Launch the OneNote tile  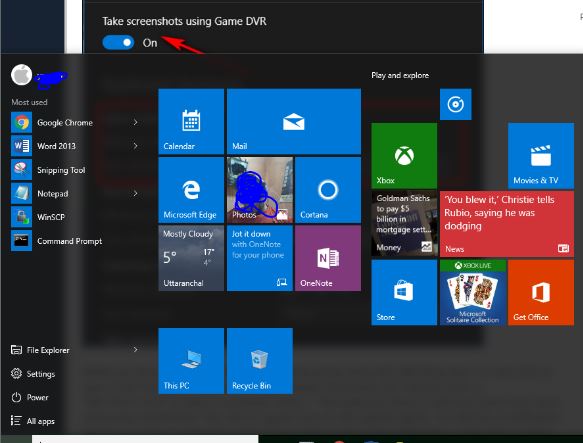click(328, 258)
